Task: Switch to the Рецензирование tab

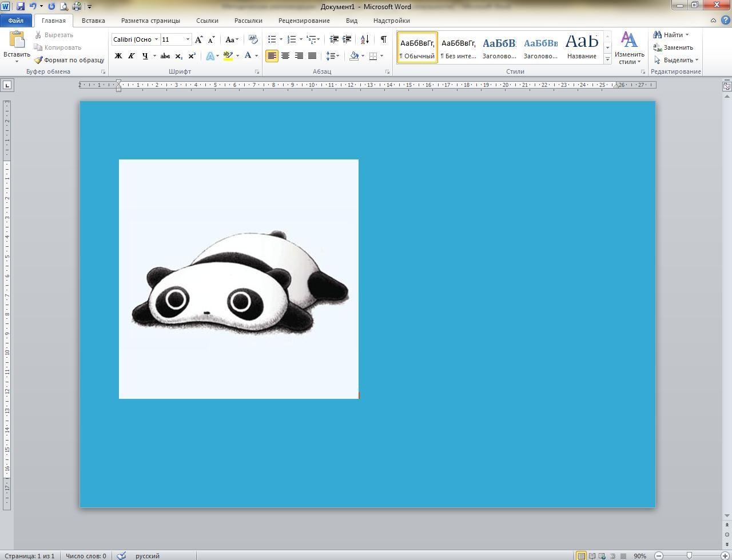Action: [x=304, y=21]
